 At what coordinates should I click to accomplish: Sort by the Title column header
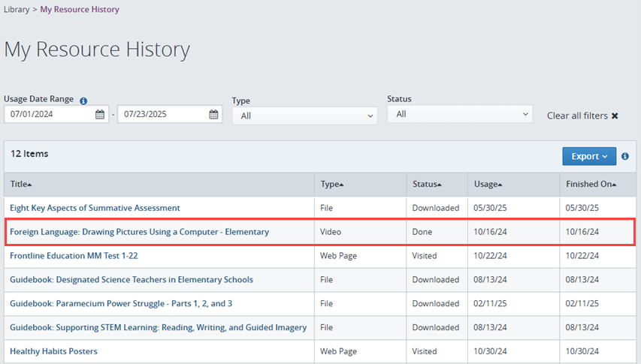[21, 184]
